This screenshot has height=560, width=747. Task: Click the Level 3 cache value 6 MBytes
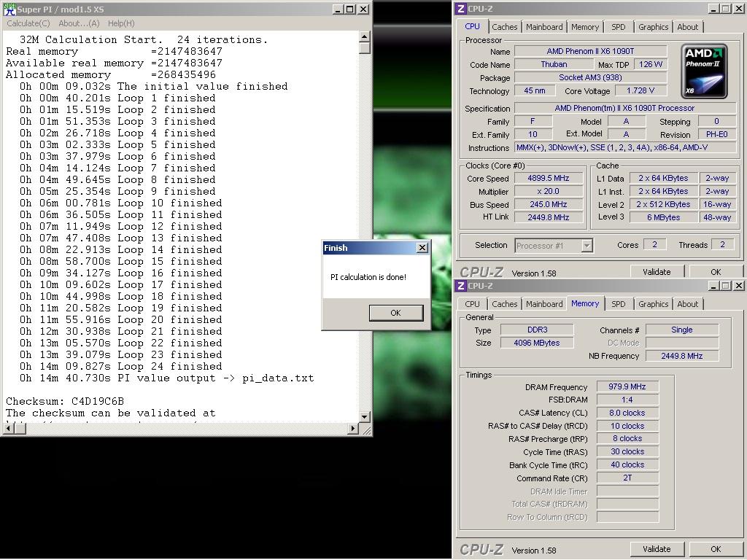(x=663, y=217)
